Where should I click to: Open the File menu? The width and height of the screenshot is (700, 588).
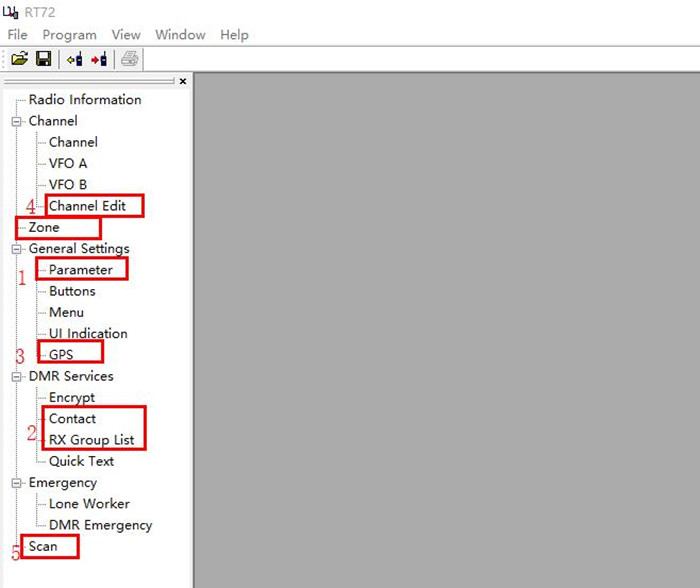[17, 35]
